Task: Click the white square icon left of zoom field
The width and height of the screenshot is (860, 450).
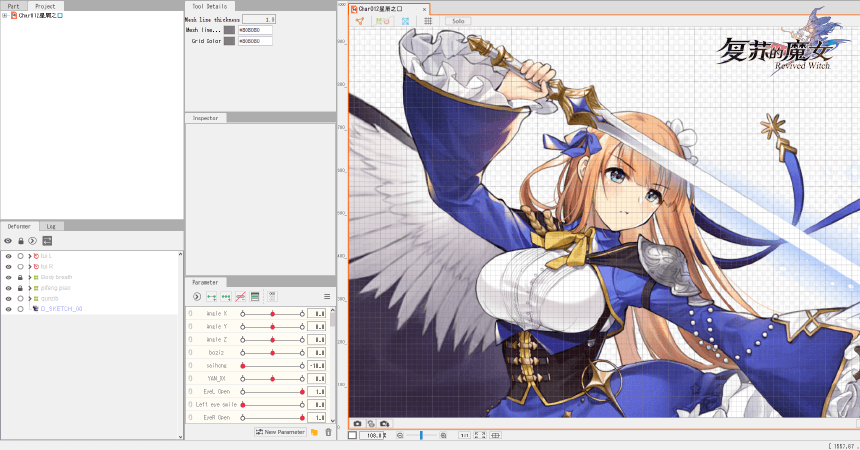Action: click(353, 435)
